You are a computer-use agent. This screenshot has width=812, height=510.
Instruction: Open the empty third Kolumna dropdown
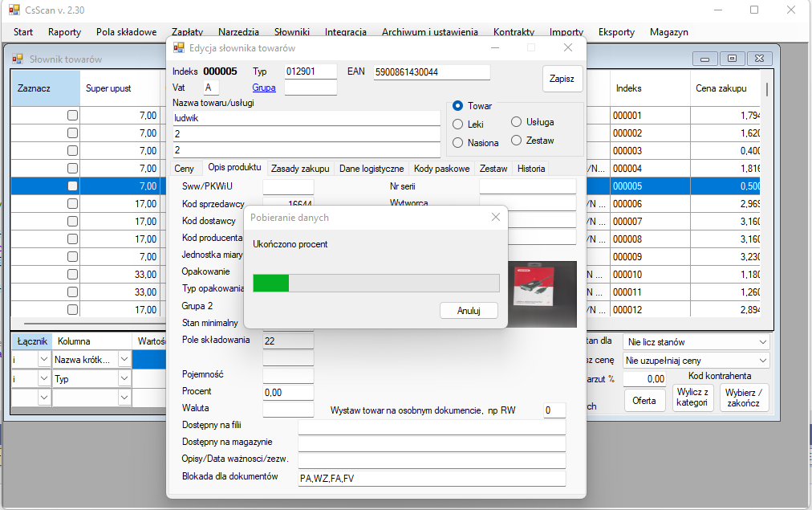(124, 398)
